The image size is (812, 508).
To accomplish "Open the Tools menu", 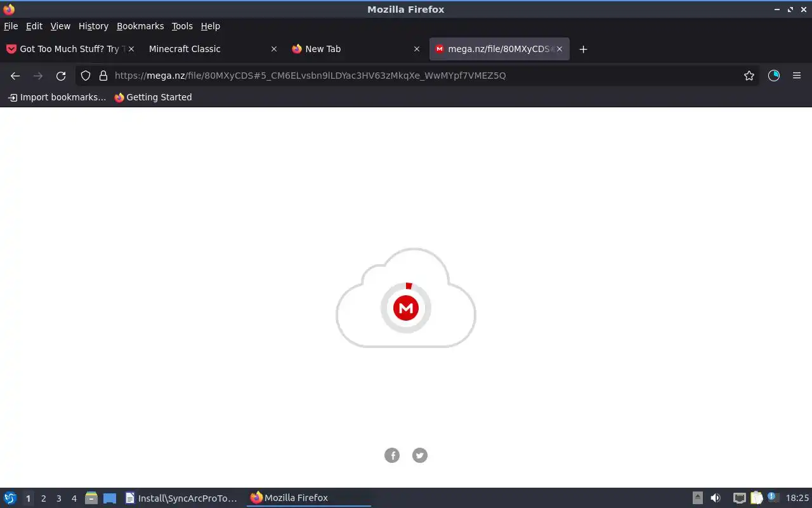I will [182, 26].
